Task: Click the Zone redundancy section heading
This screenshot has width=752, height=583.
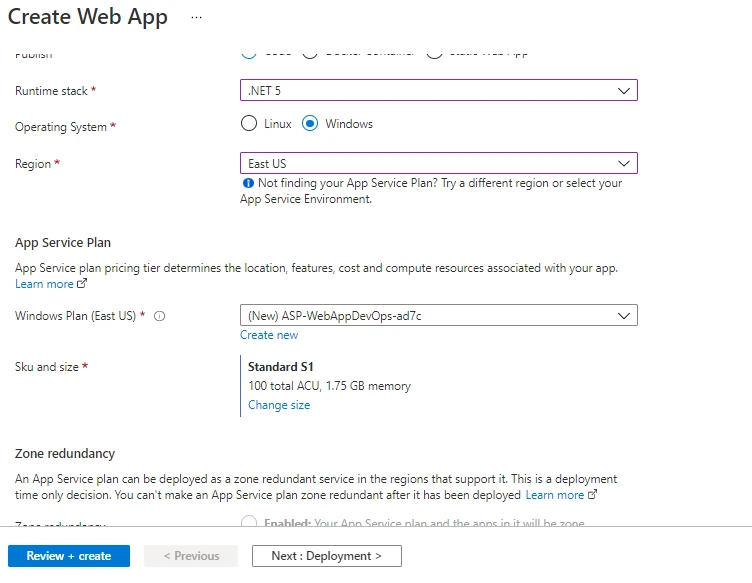Action: tap(65, 454)
